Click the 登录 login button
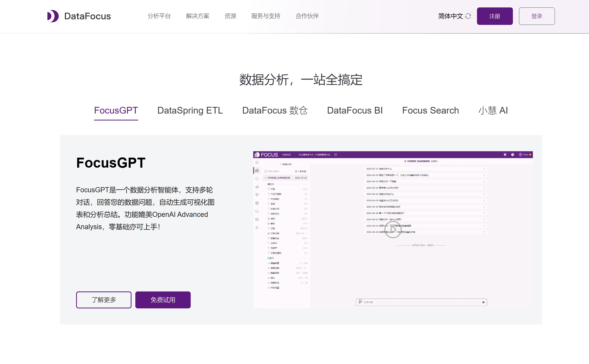Viewport: 589px width, 364px height. 537,16
